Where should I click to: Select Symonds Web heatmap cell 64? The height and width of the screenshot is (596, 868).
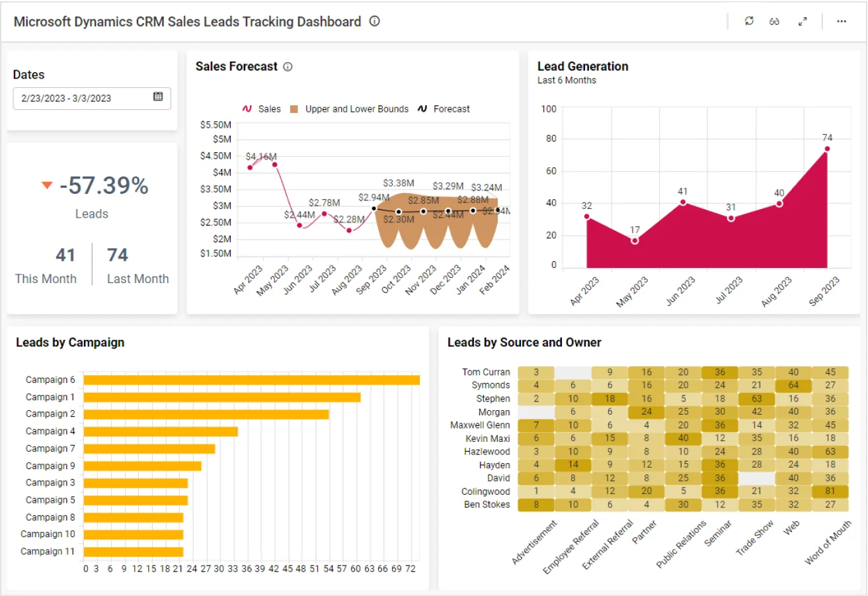pos(793,385)
